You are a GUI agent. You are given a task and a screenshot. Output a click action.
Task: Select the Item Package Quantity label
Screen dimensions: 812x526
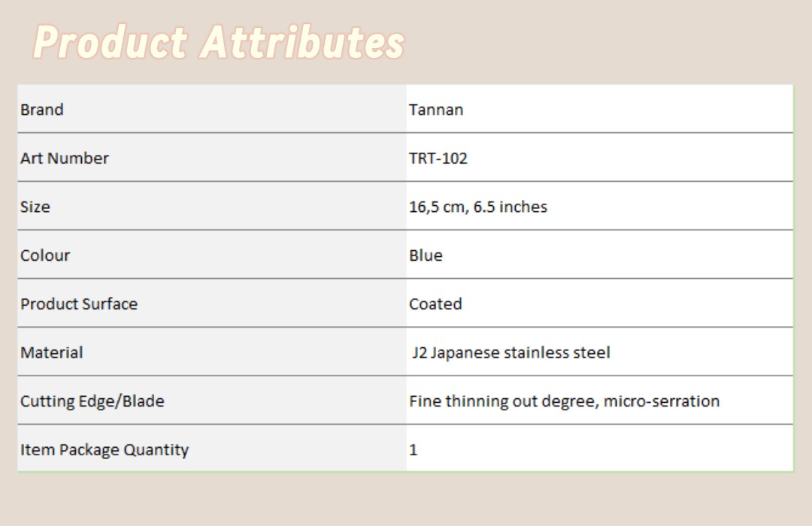pyautogui.click(x=105, y=450)
